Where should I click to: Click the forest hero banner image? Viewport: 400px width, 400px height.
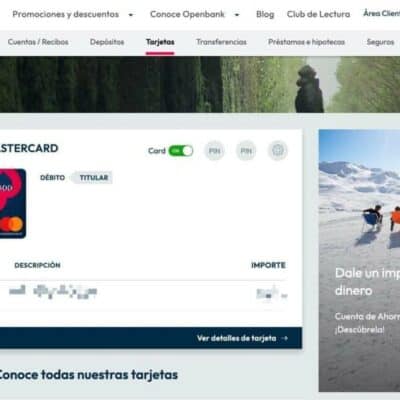(200, 84)
